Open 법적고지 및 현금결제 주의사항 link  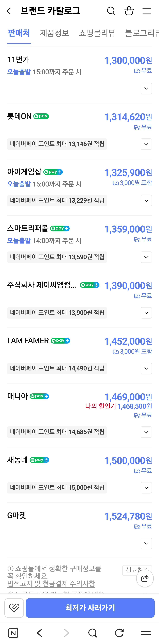coord(51,583)
